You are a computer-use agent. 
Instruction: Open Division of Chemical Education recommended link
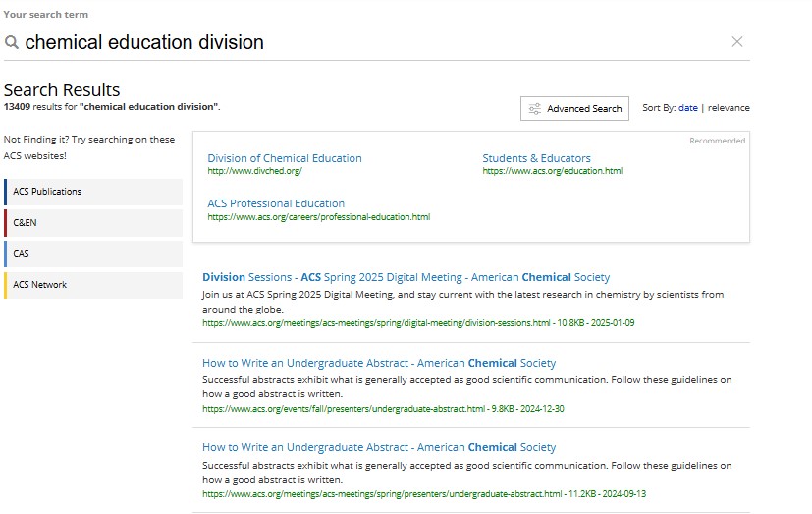point(285,158)
